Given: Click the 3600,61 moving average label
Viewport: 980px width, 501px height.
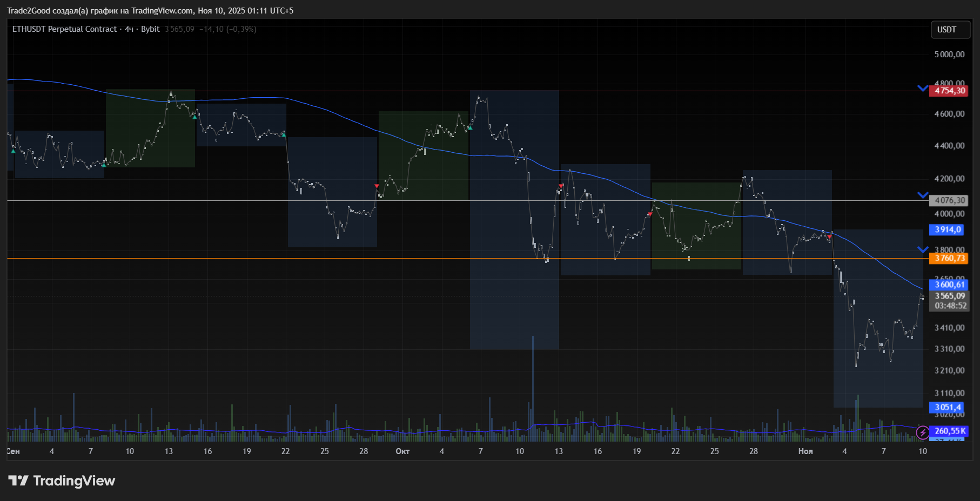Looking at the screenshot, I should [950, 285].
